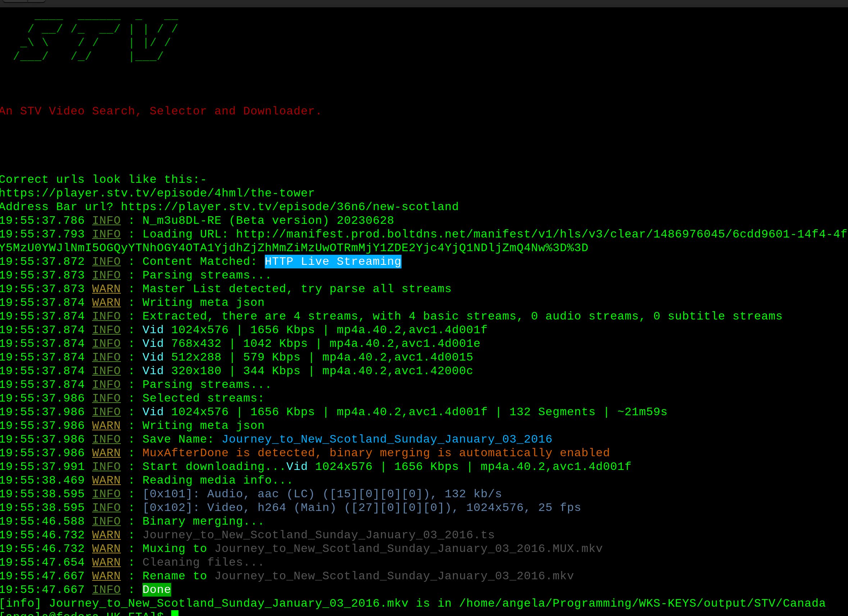
Task: Click the /home/angela output path text
Action: (641, 603)
